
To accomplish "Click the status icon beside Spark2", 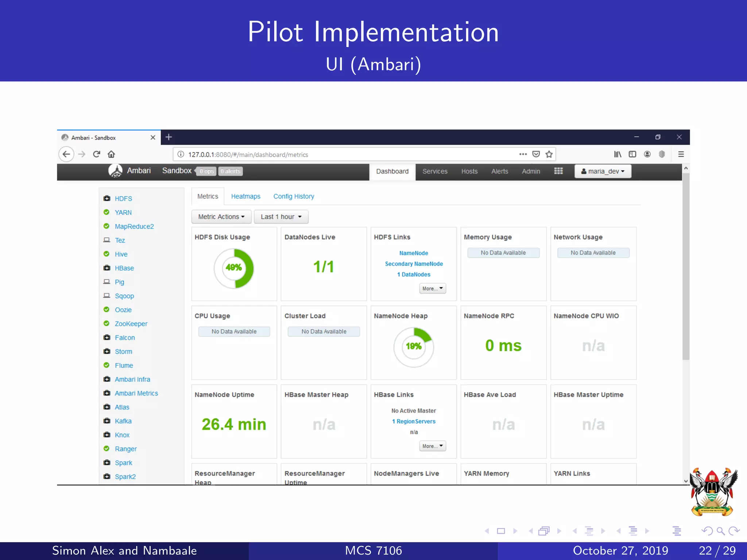I will [x=107, y=477].
